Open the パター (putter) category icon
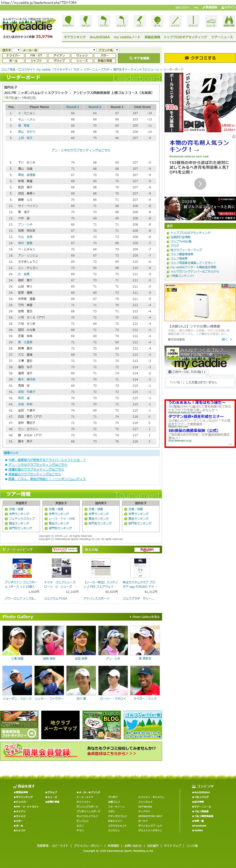The image size is (236, 868). point(140,21)
